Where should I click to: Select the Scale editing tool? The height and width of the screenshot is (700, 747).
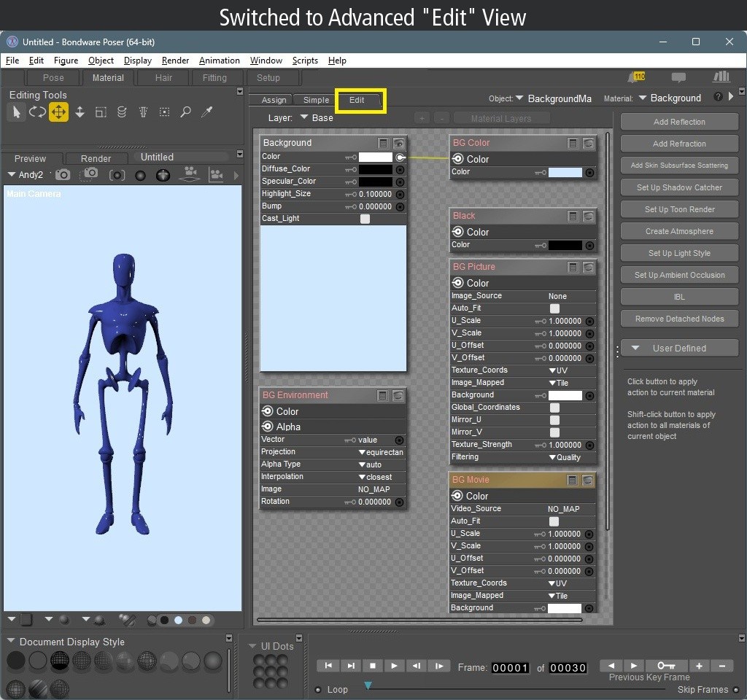point(101,112)
